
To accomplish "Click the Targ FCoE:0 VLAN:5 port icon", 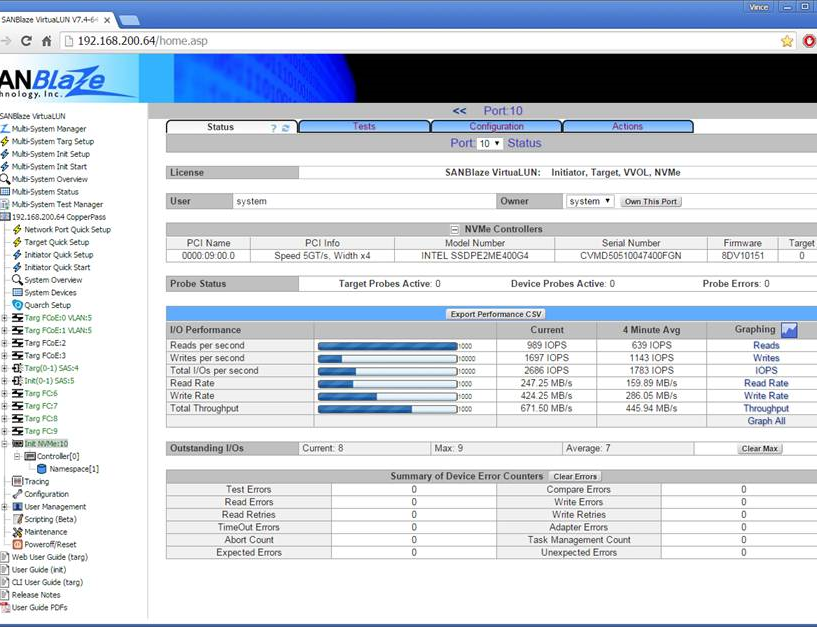I will 17,317.
